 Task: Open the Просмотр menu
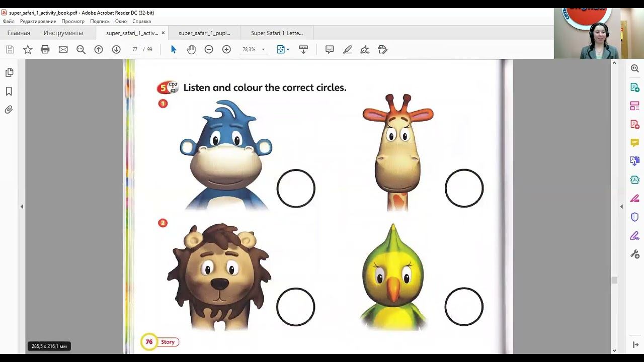pos(73,22)
